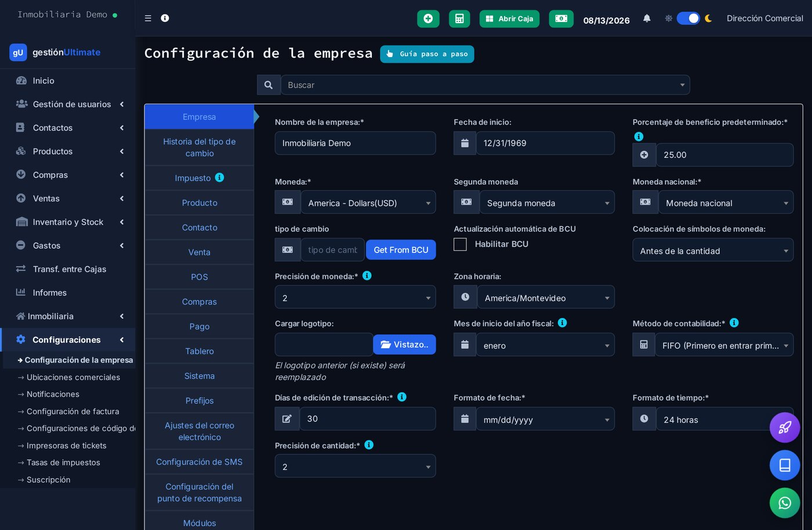
Task: Click the Vistazo logo browse button
Action: (404, 344)
